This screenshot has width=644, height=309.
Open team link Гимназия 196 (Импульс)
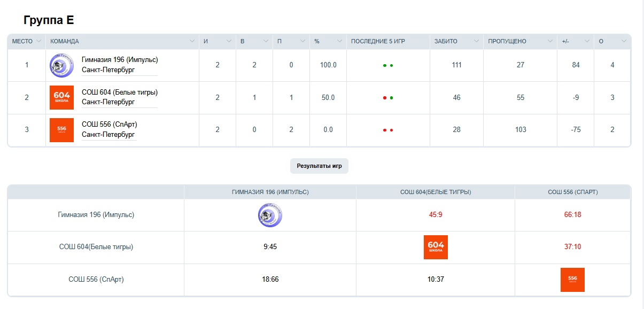click(x=120, y=60)
